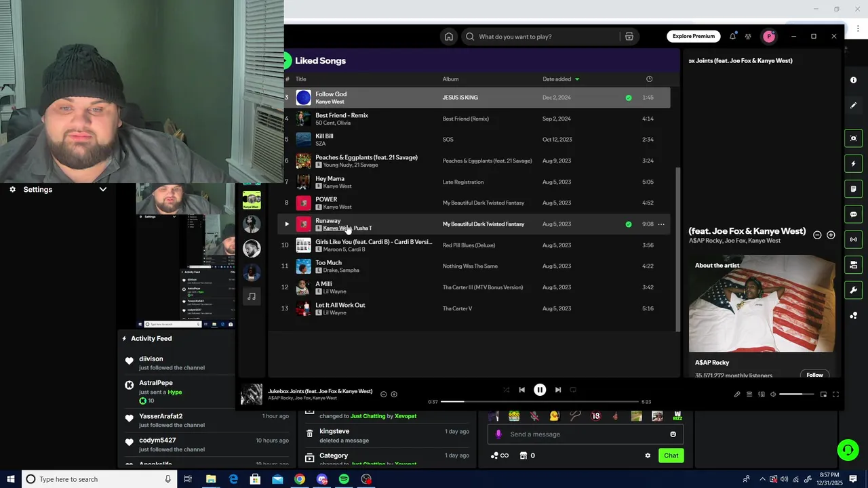
Task: Select Kill Bill song title
Action: pyautogui.click(x=324, y=136)
